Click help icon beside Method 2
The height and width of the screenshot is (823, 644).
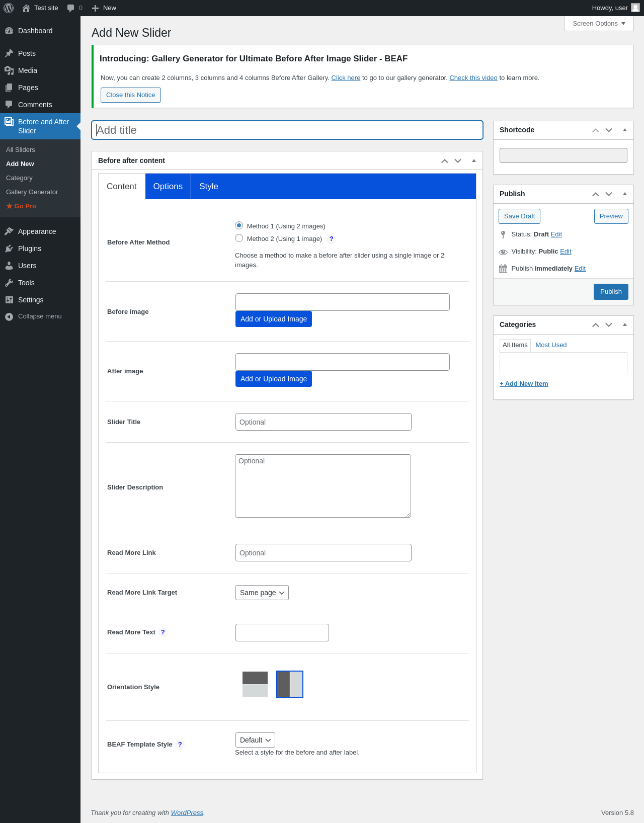[x=331, y=239]
